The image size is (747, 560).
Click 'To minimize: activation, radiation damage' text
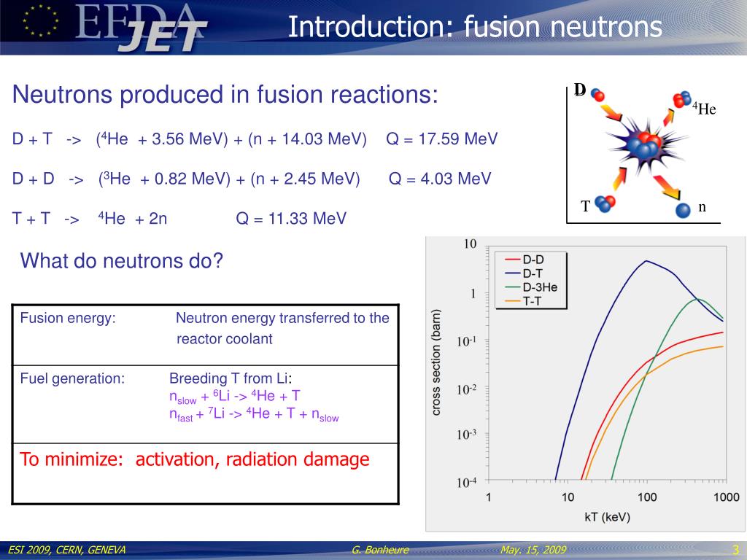pos(194,459)
